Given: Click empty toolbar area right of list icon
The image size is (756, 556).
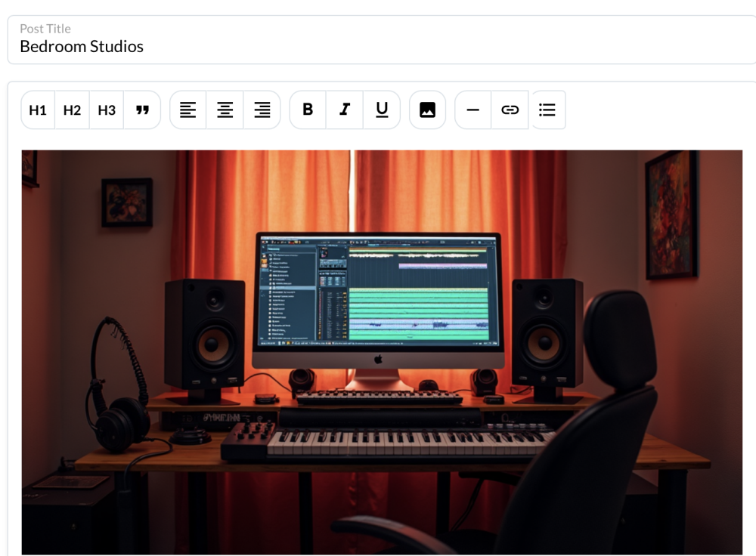Looking at the screenshot, I should [658, 110].
